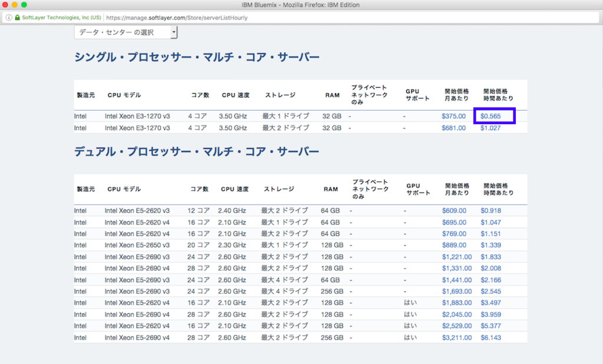This screenshot has width=603, height=364.
Task: Click the CPU モデル header of single-processor table
Action: [124, 95]
